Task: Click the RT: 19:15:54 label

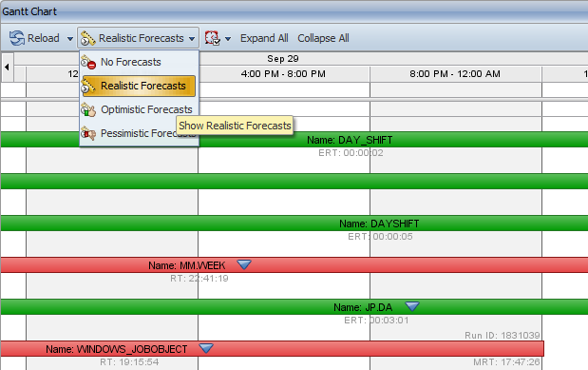Action: (x=129, y=362)
